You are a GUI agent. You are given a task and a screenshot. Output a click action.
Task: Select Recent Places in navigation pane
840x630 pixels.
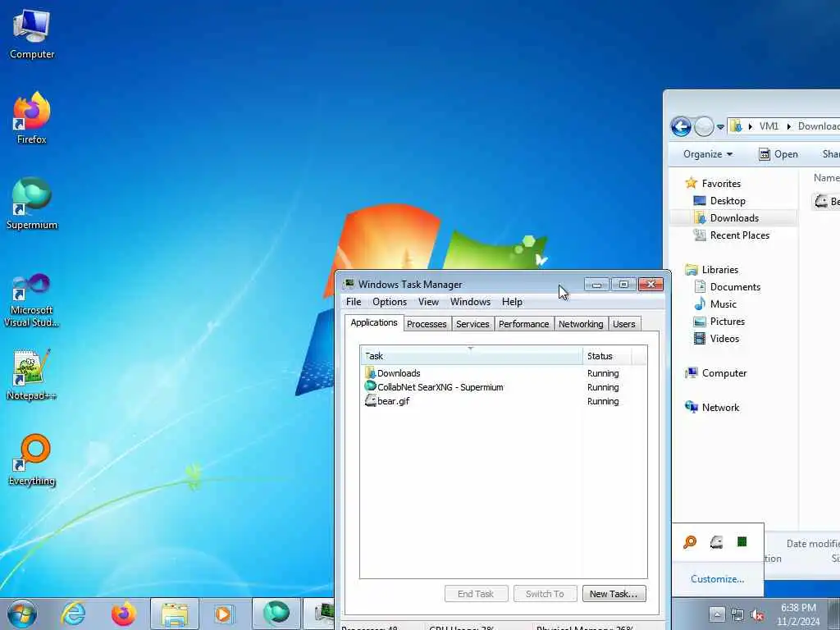[739, 235]
